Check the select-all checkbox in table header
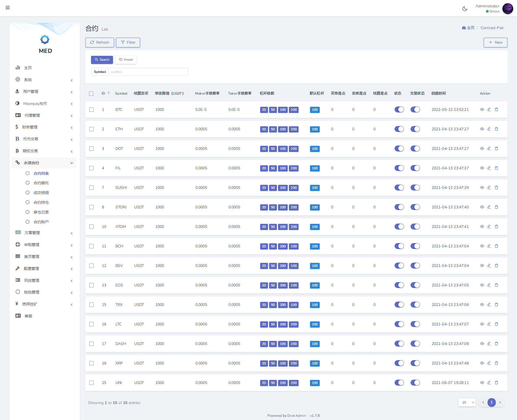The image size is (517, 420). pos(91,93)
